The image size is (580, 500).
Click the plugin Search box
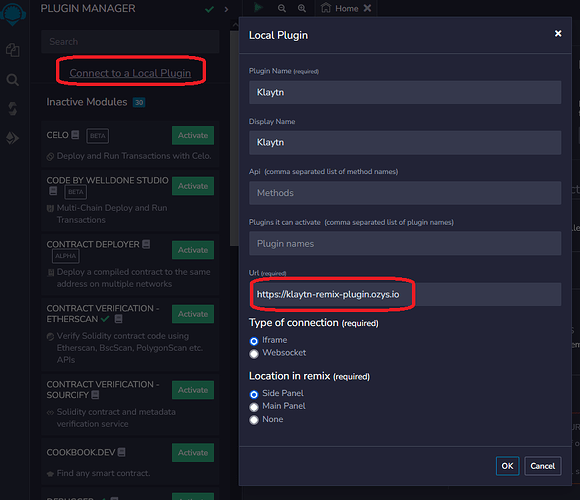(x=130, y=41)
